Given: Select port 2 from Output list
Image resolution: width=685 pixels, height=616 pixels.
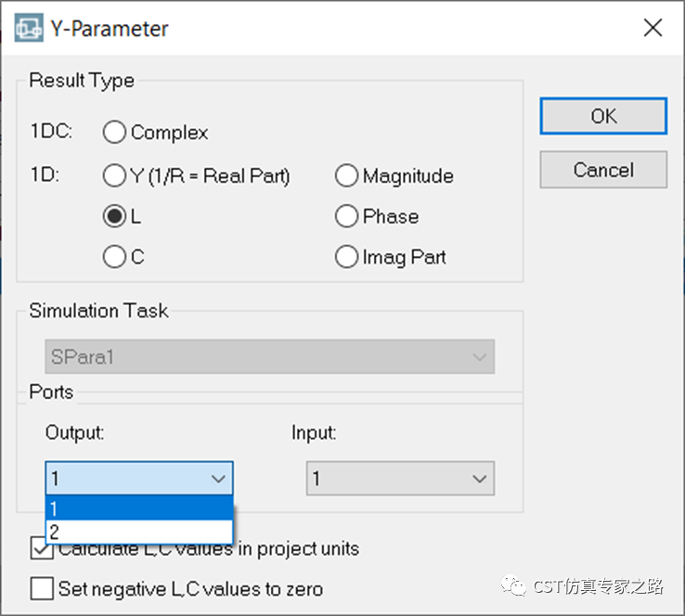Looking at the screenshot, I should click(139, 532).
